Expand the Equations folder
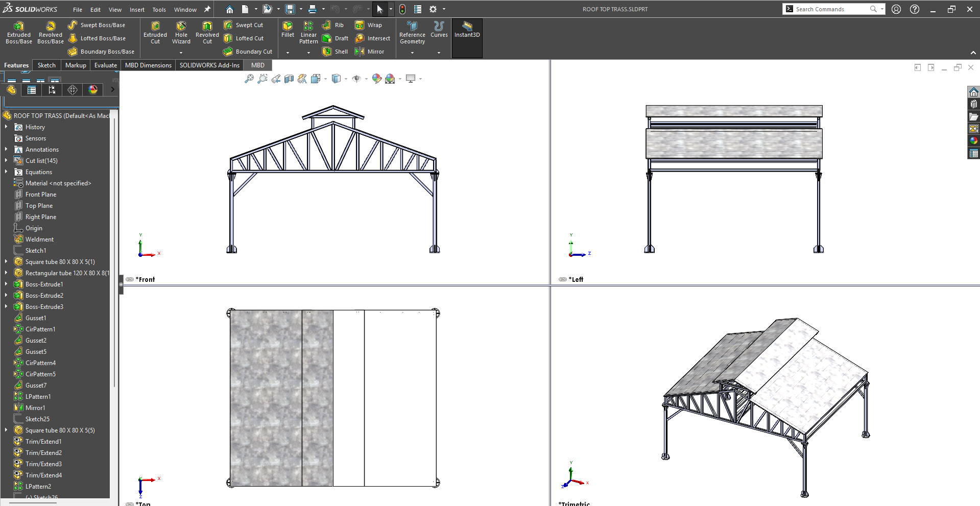Viewport: 980px width, 506px height. click(6, 172)
